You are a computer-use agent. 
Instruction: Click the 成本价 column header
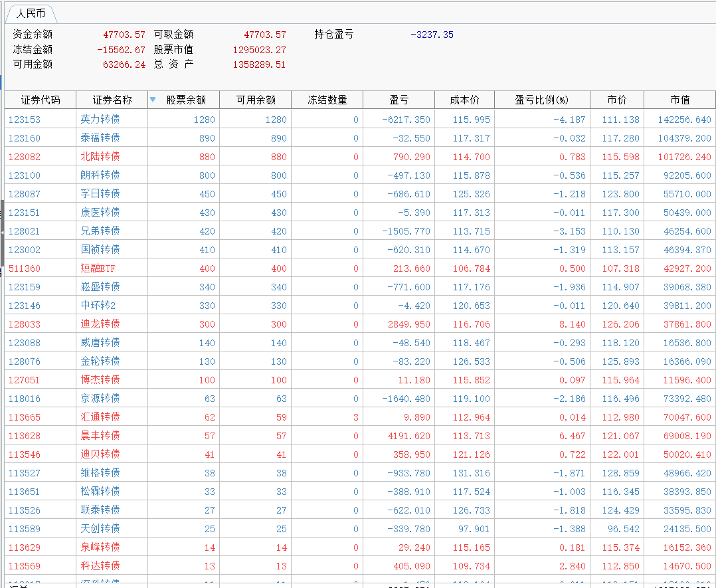pos(464,100)
